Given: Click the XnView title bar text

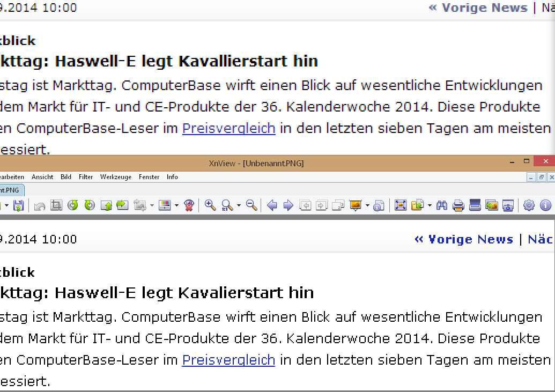Looking at the screenshot, I should 256,163.
